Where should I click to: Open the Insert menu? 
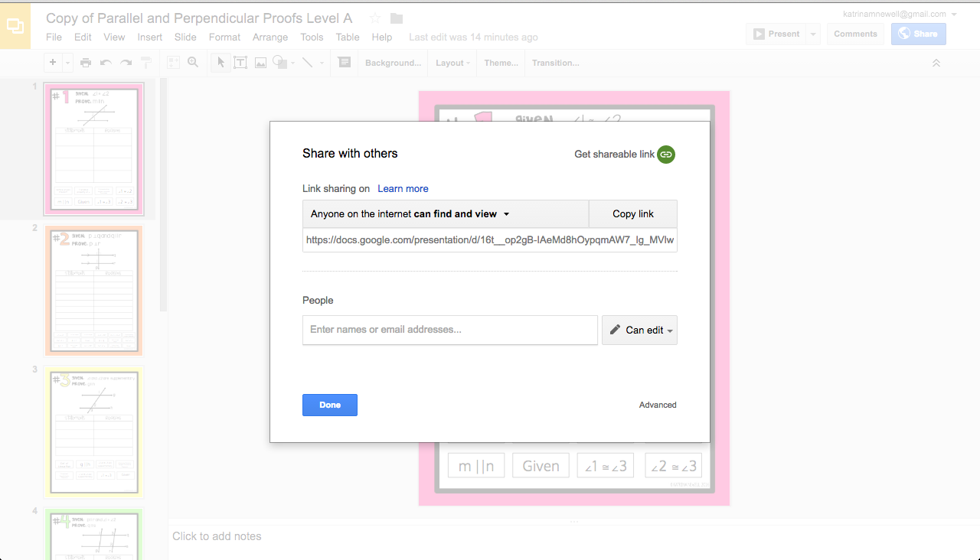pyautogui.click(x=149, y=37)
